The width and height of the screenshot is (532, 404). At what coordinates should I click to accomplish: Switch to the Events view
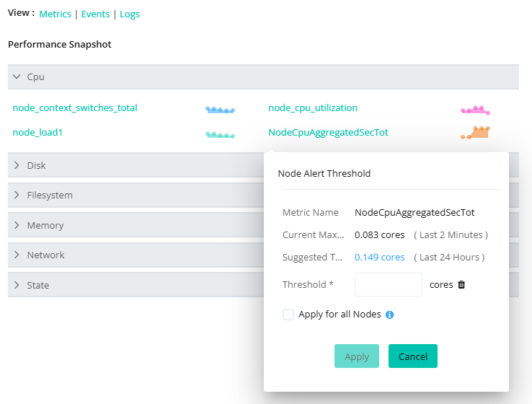(x=95, y=14)
